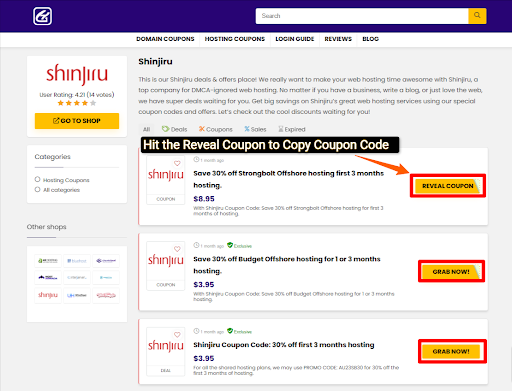Favorite the Shinjiru Coupon Code deal heart icon
This screenshot has height=391, width=512.
click(177, 334)
